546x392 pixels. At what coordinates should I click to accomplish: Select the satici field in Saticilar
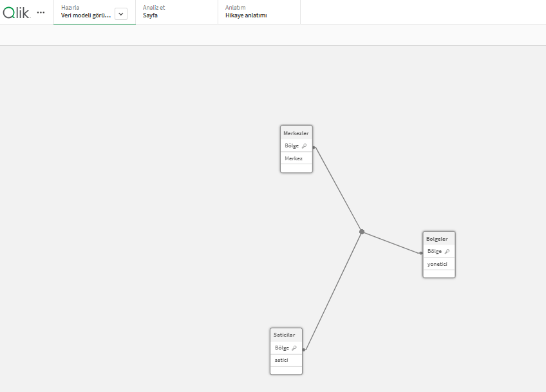tap(281, 360)
